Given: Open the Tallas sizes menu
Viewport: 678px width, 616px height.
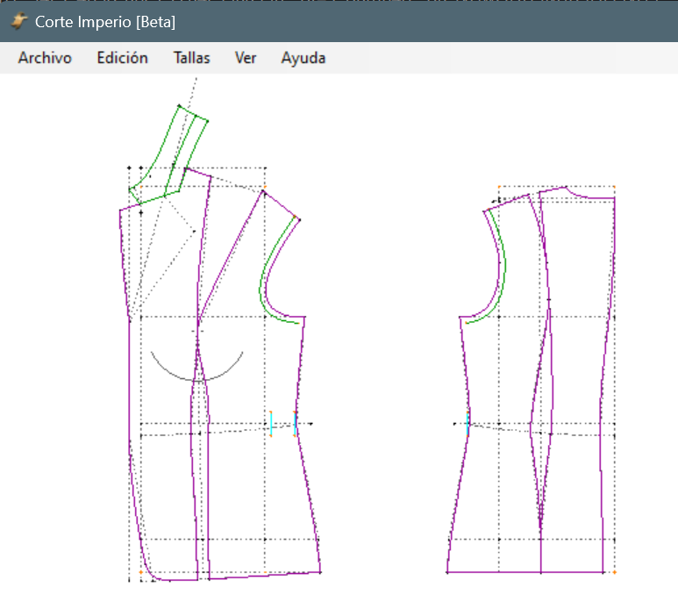Looking at the screenshot, I should tap(191, 58).
